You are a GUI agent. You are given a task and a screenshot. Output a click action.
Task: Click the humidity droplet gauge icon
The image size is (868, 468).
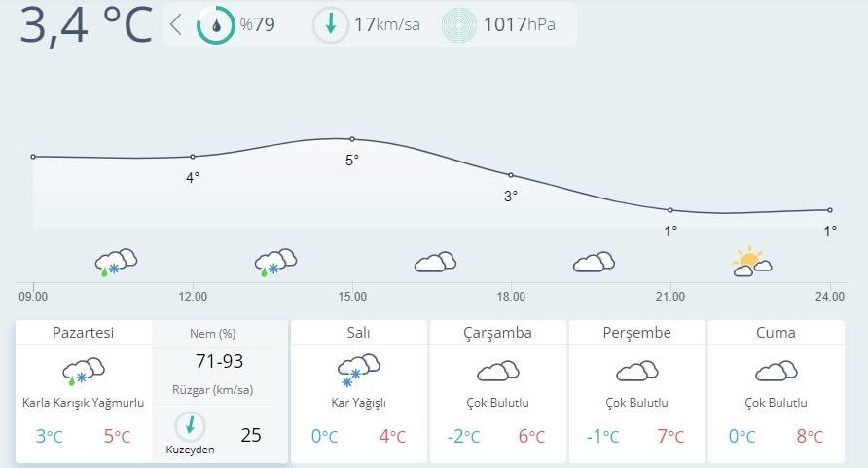point(216,25)
